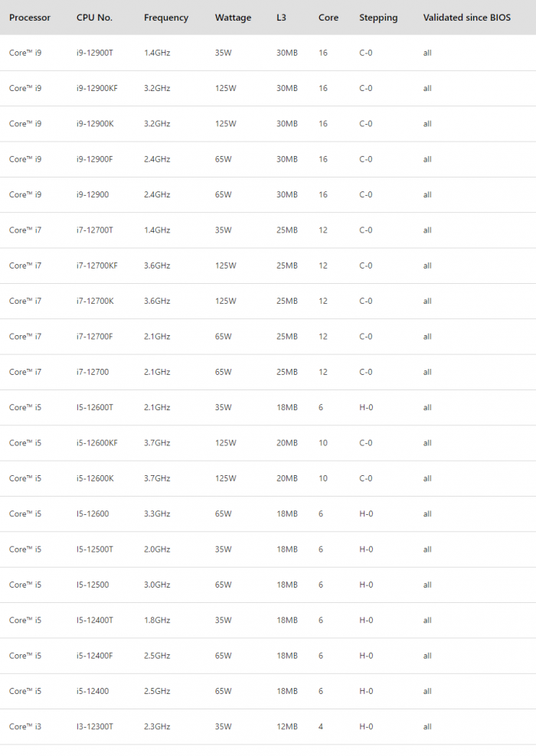536x756 pixels.
Task: Click the Wattage column header
Action: coord(233,18)
